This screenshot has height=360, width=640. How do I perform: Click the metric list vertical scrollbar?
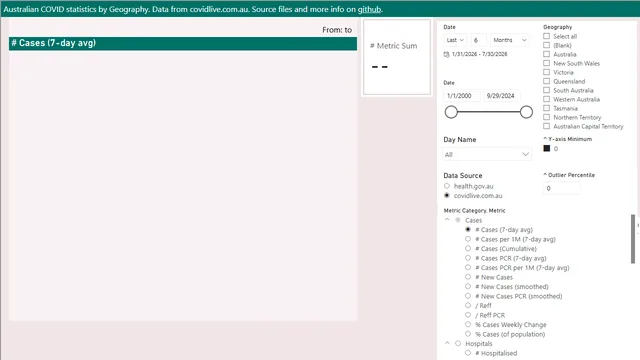pyautogui.click(x=633, y=239)
